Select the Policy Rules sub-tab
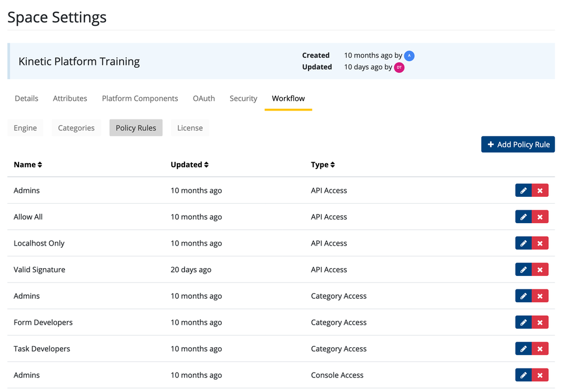This screenshot has height=392, width=561. (136, 128)
